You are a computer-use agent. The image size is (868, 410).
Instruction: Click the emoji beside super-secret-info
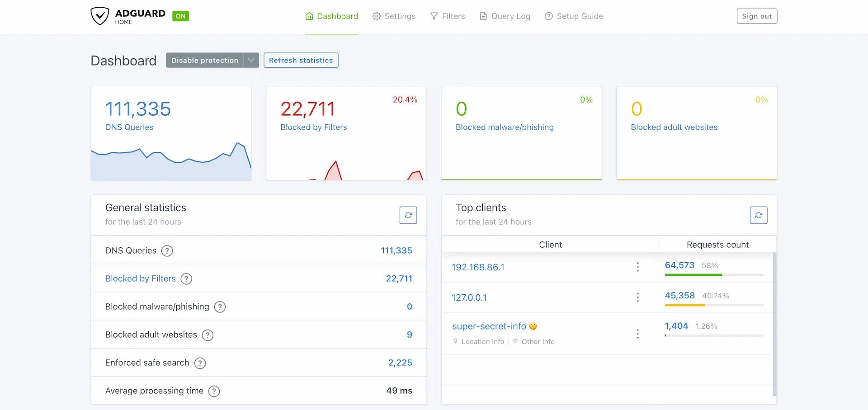(x=533, y=326)
